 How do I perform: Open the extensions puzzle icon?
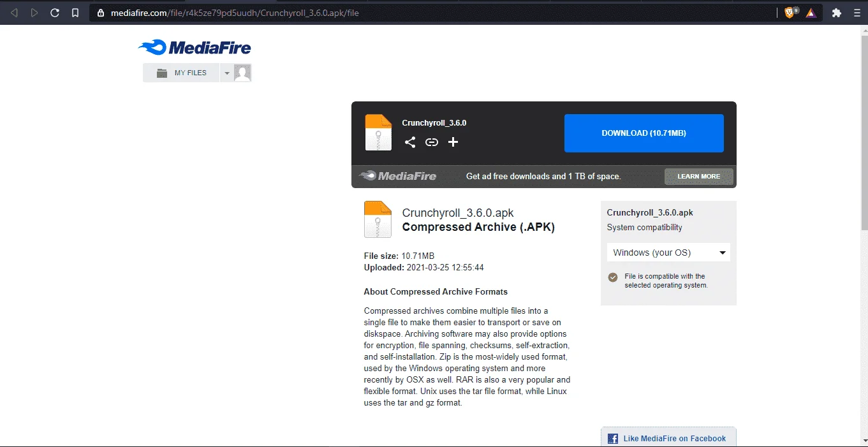click(x=837, y=13)
